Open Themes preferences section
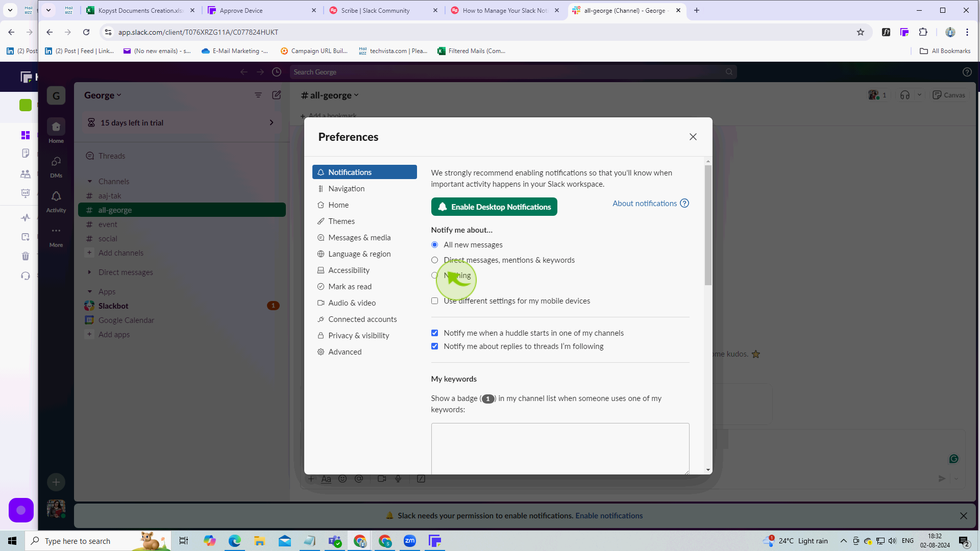980x551 pixels. click(364, 221)
